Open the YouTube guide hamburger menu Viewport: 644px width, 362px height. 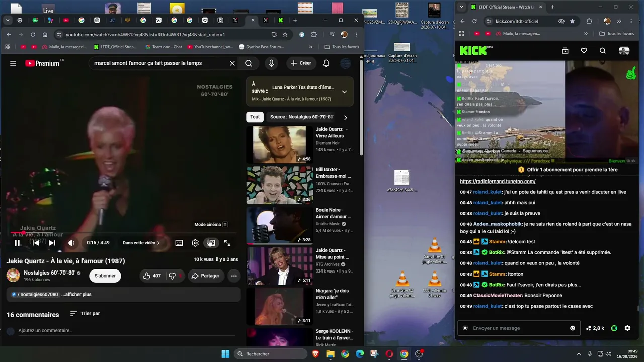click(x=13, y=63)
